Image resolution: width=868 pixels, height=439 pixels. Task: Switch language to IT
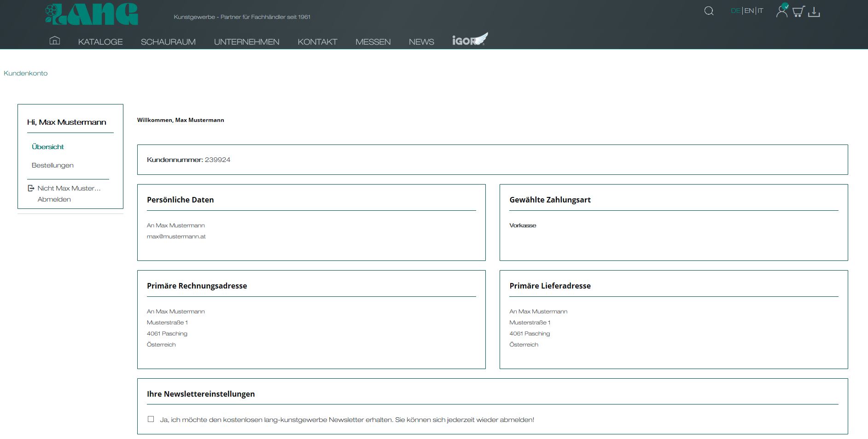760,11
